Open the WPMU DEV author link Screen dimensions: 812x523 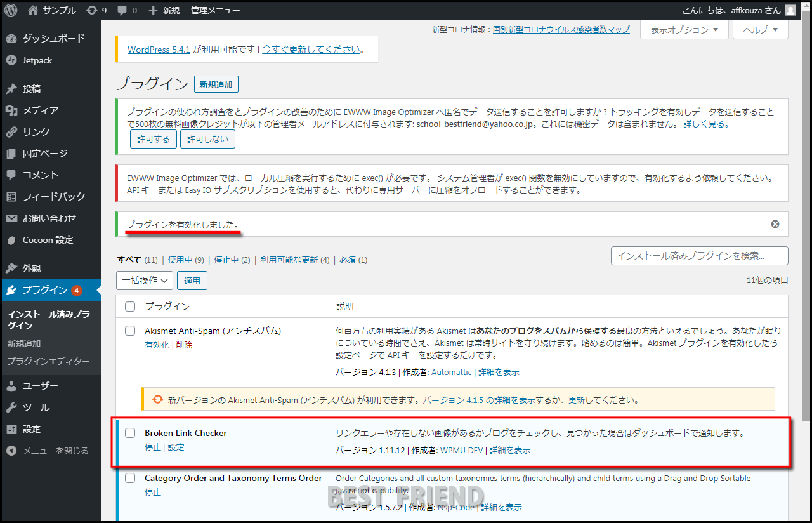coord(462,451)
